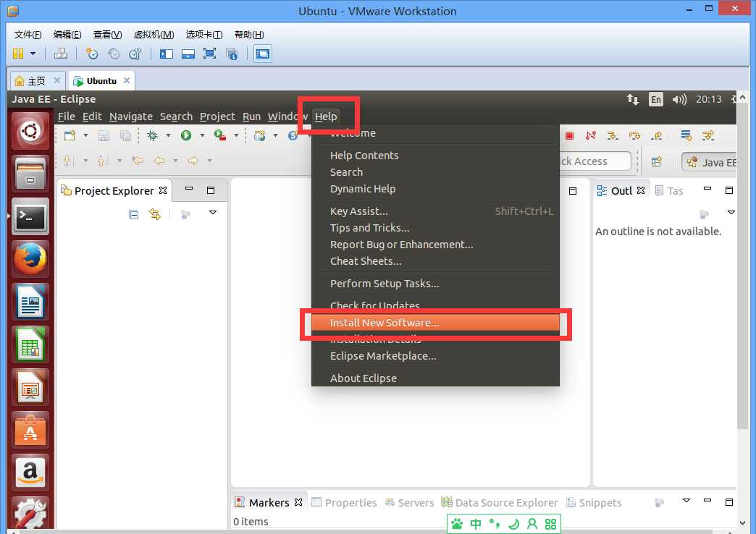
Task: Click the Disconnect debug icon
Action: pyautogui.click(x=591, y=136)
